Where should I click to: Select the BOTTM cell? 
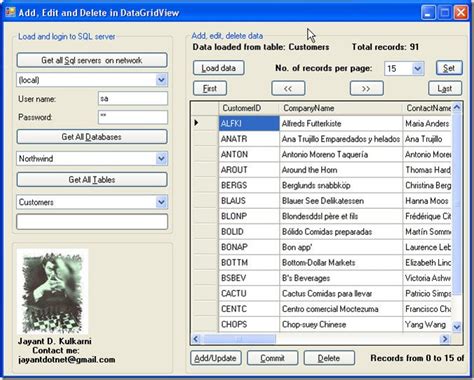coord(249,263)
